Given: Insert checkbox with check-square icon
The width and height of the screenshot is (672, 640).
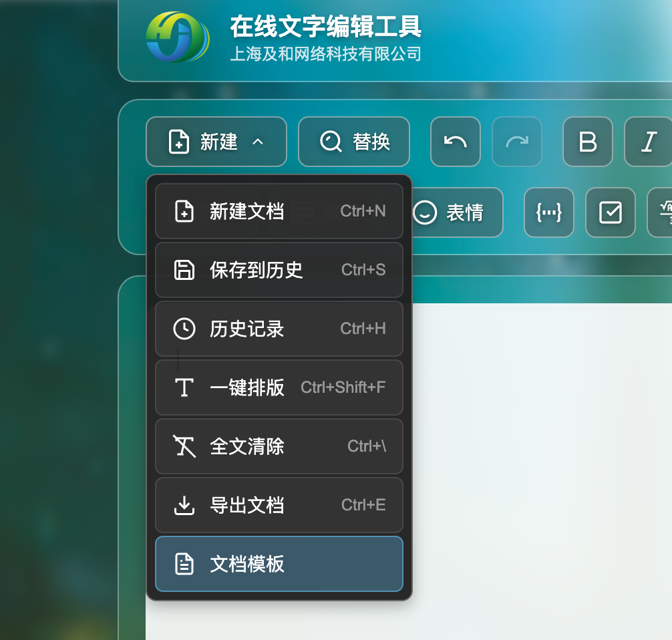Looking at the screenshot, I should pyautogui.click(x=611, y=212).
